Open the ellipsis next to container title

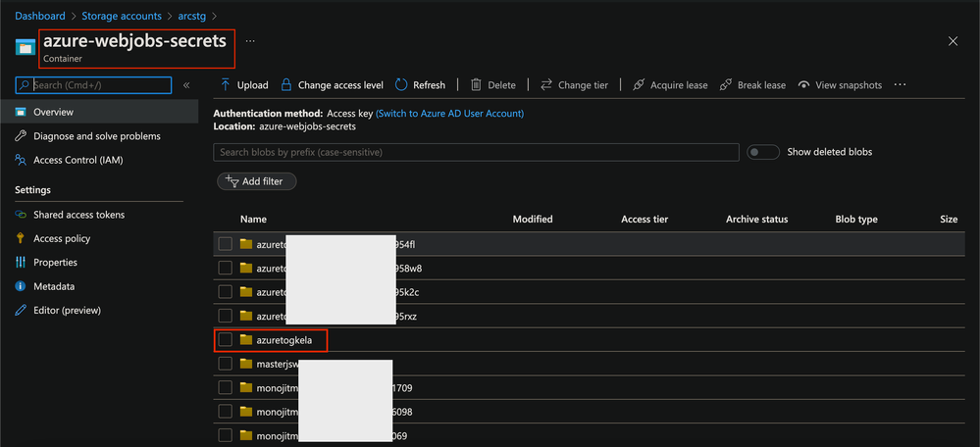(x=250, y=41)
